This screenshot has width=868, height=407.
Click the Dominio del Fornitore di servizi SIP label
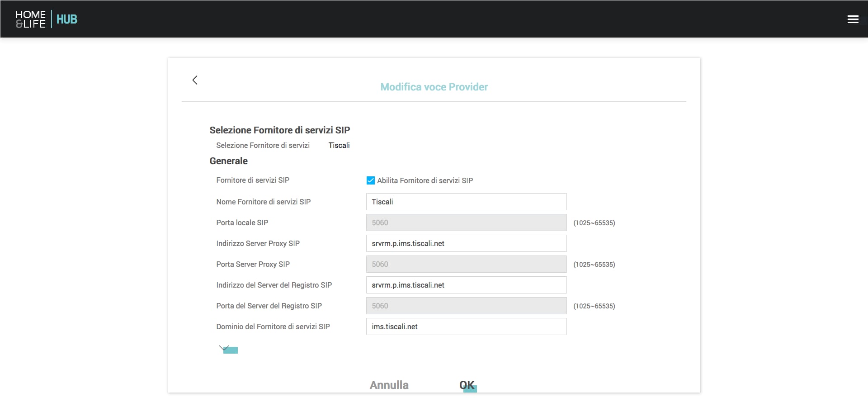[273, 327]
